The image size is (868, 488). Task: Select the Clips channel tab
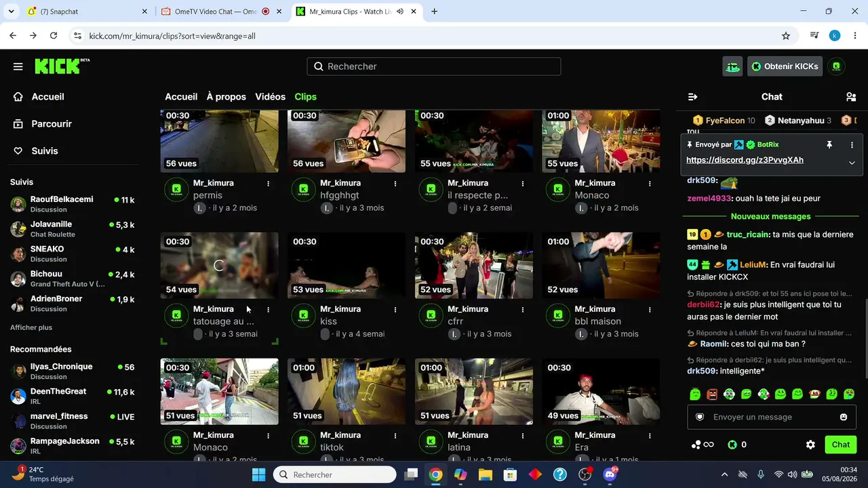coord(305,97)
